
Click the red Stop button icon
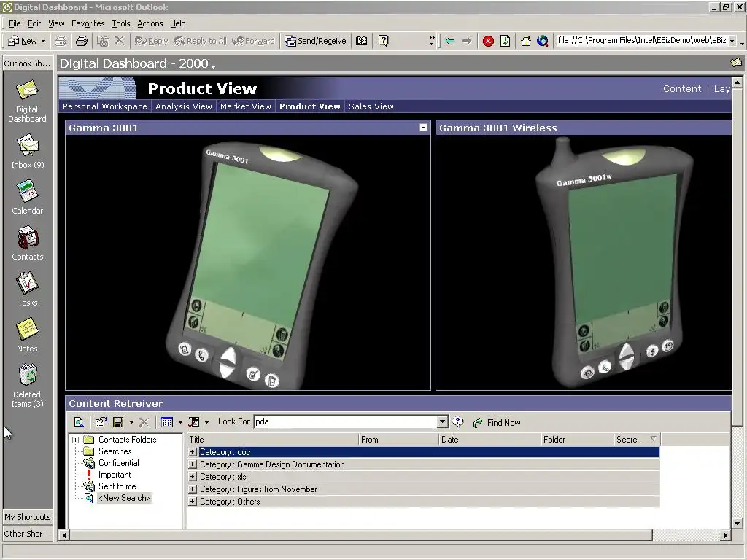point(488,41)
